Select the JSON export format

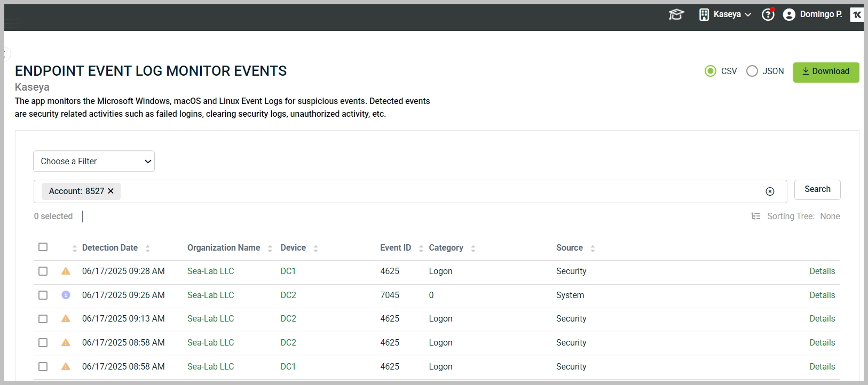tap(752, 71)
